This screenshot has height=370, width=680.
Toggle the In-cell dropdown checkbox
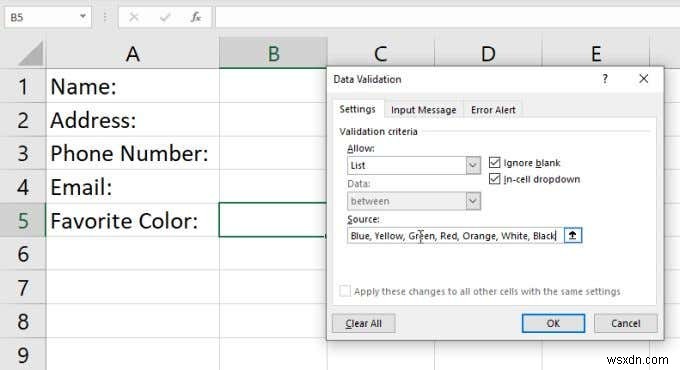494,179
